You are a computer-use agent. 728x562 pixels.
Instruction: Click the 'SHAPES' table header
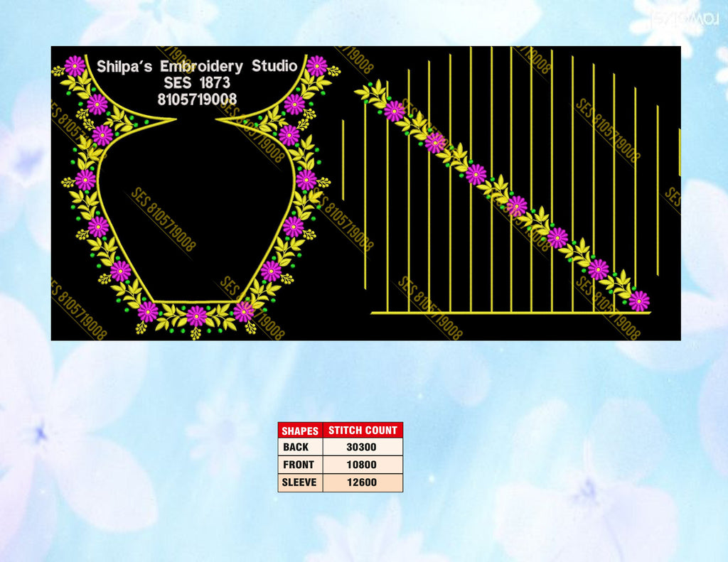(300, 431)
